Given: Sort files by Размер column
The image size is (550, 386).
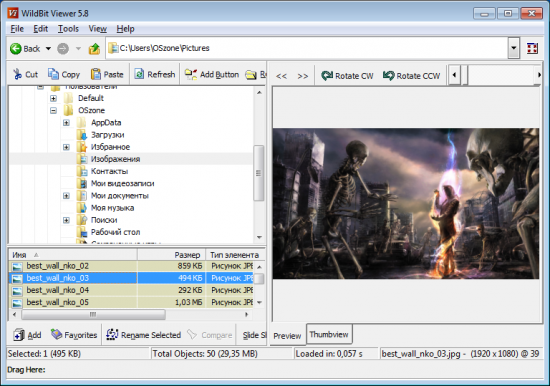Looking at the screenshot, I should pos(172,255).
